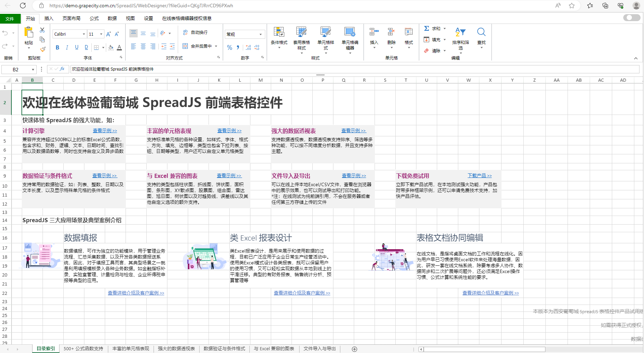Expand the border style dropdown arrow
The image size is (644, 353).
pos(103,47)
